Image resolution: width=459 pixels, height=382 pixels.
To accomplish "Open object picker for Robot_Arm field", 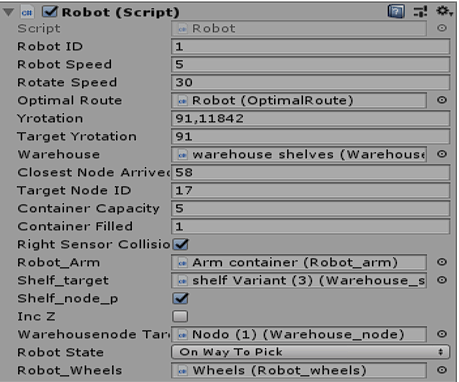I will coord(442,262).
